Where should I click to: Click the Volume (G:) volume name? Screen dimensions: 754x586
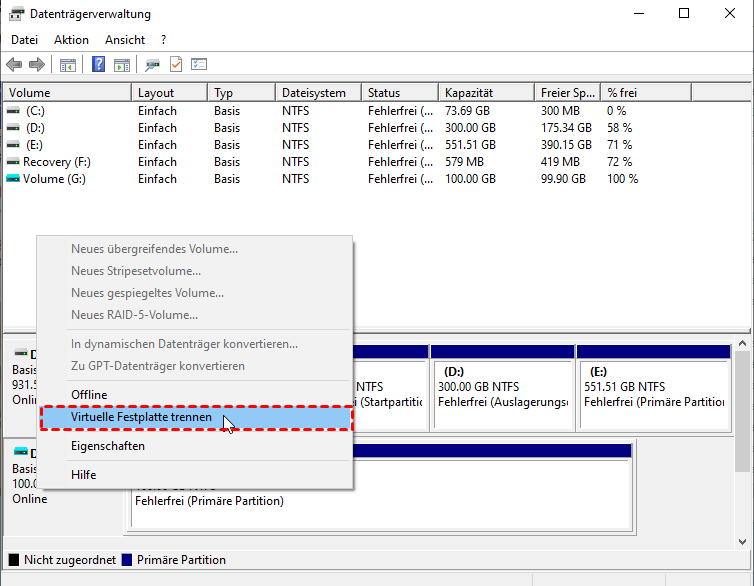[x=54, y=179]
